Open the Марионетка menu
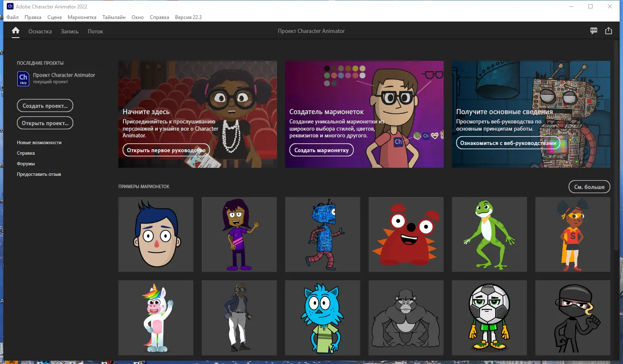623x364 pixels. point(82,17)
